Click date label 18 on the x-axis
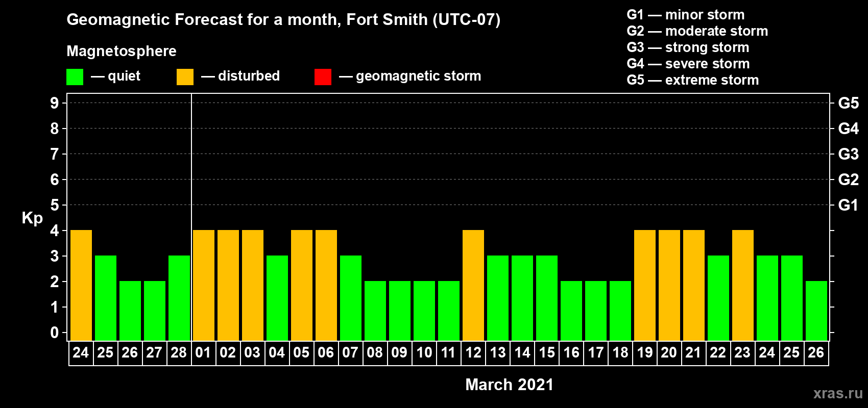 620,353
